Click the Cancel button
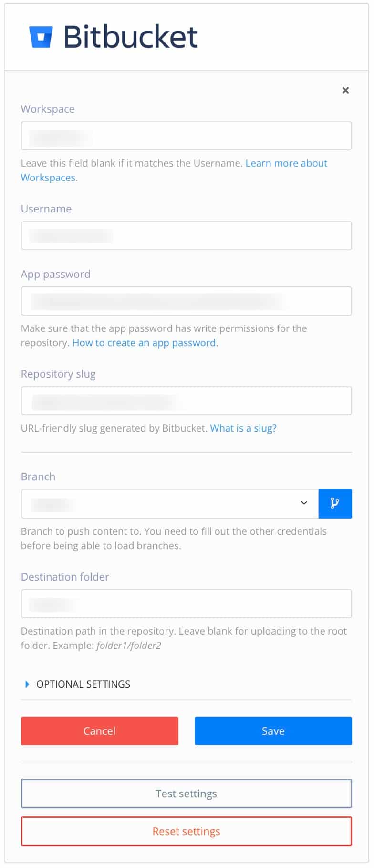The image size is (374, 868). 99,731
